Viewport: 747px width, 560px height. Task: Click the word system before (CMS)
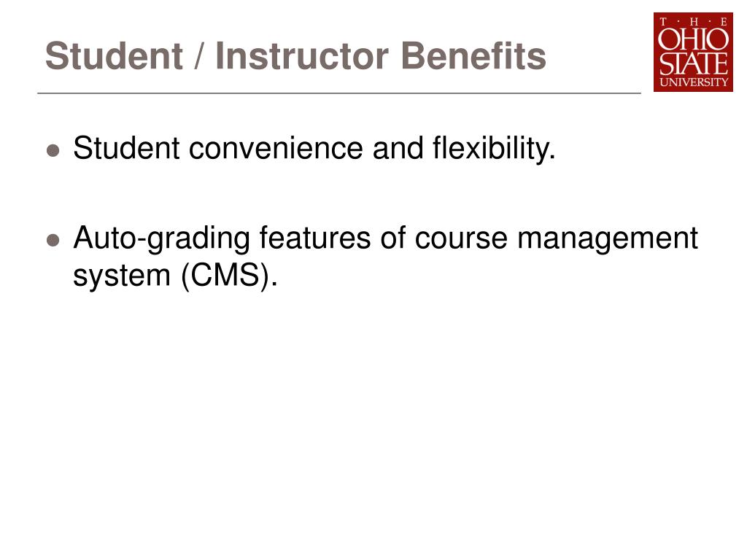pos(122,276)
